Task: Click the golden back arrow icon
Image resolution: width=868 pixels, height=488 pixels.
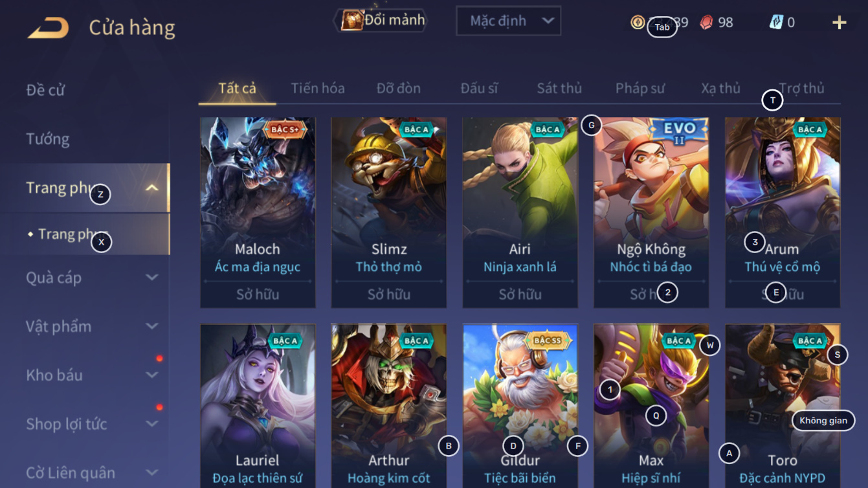Action: pyautogui.click(x=48, y=28)
